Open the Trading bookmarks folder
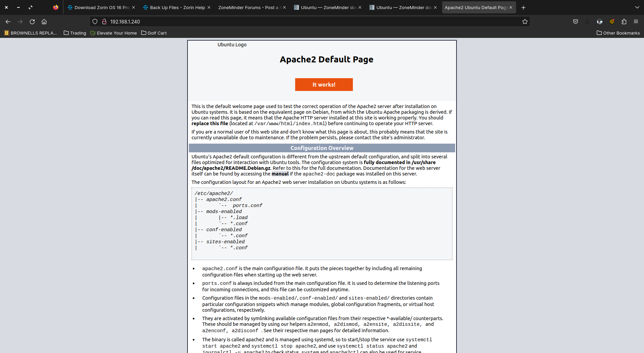 point(75,33)
